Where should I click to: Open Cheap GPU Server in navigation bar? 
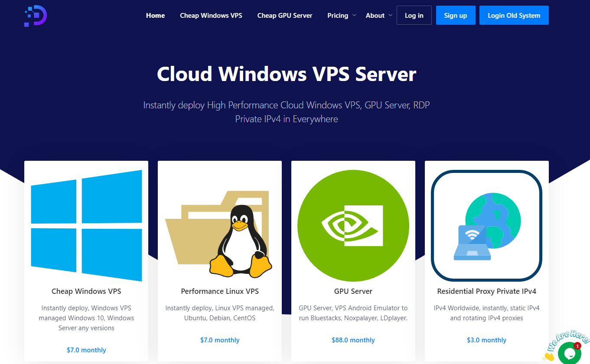click(285, 15)
